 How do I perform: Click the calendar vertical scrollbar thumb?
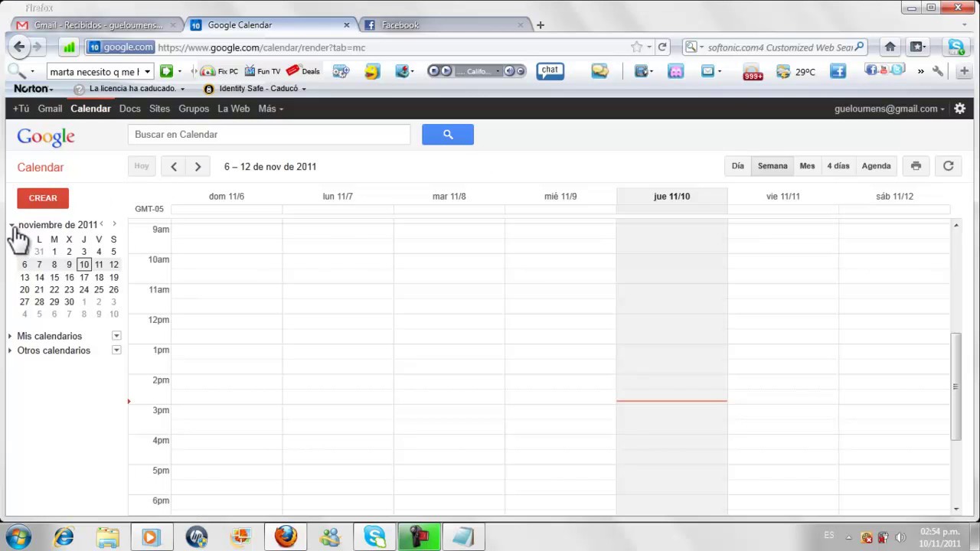tap(955, 386)
